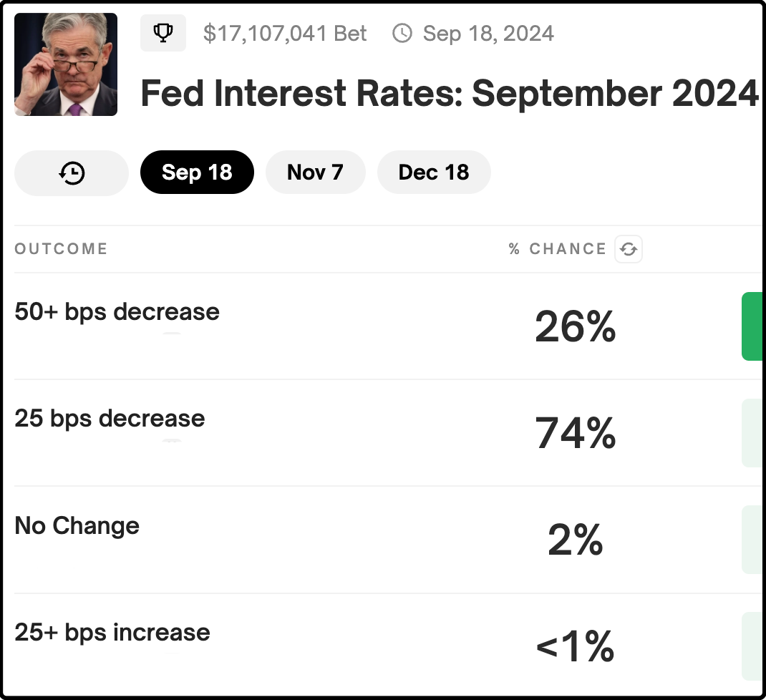Click the 74% chance value
The height and width of the screenshot is (700, 766).
576,433
